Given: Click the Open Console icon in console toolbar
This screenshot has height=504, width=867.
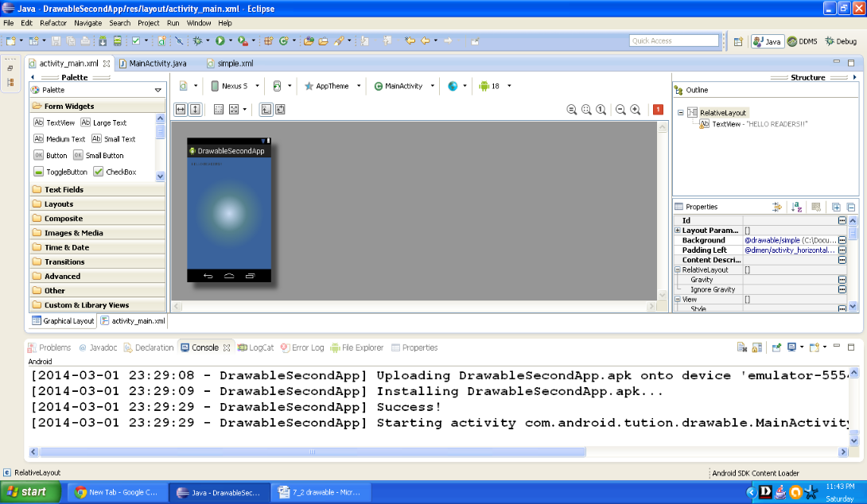Looking at the screenshot, I should click(814, 347).
